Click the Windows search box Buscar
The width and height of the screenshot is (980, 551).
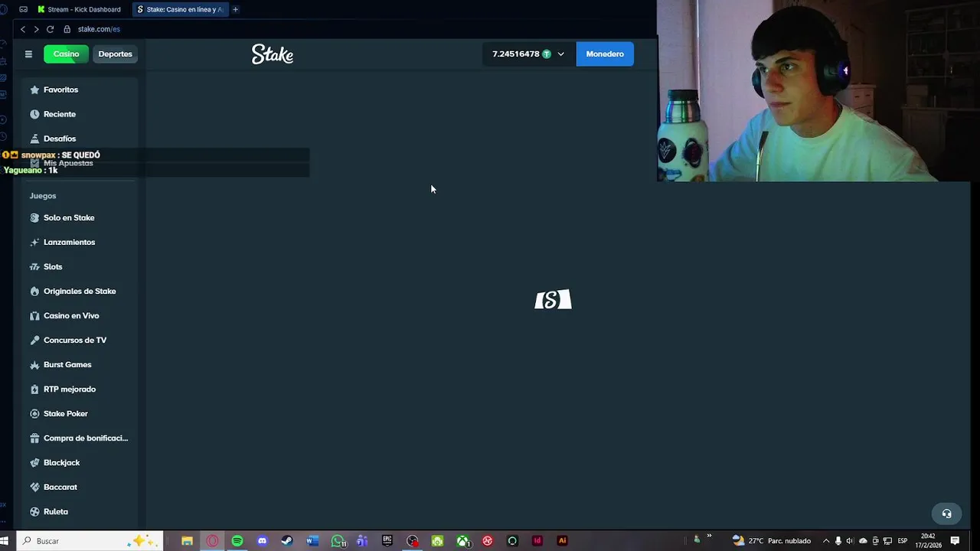89,541
